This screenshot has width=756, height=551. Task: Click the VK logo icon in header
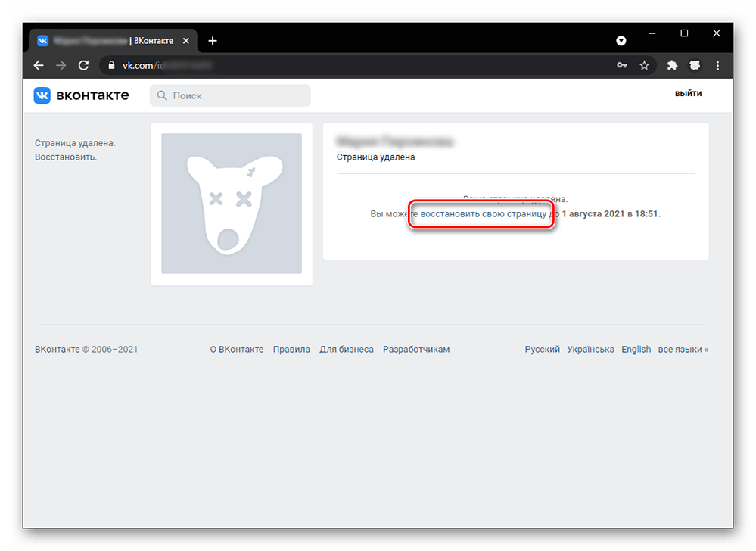pyautogui.click(x=42, y=95)
